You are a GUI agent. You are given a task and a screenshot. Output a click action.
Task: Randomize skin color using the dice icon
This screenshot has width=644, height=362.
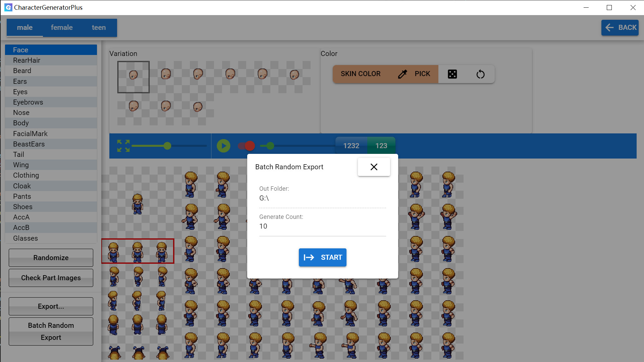pyautogui.click(x=452, y=74)
